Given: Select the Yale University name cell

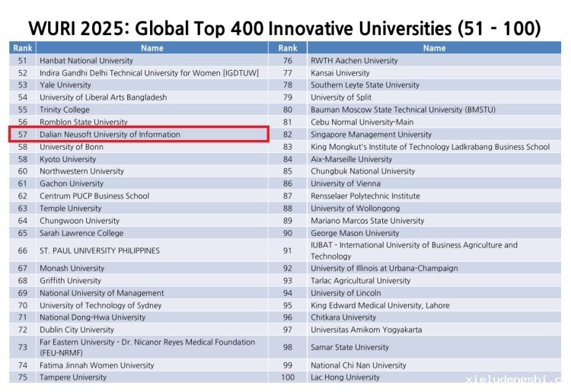Looking at the screenshot, I should (x=65, y=85).
